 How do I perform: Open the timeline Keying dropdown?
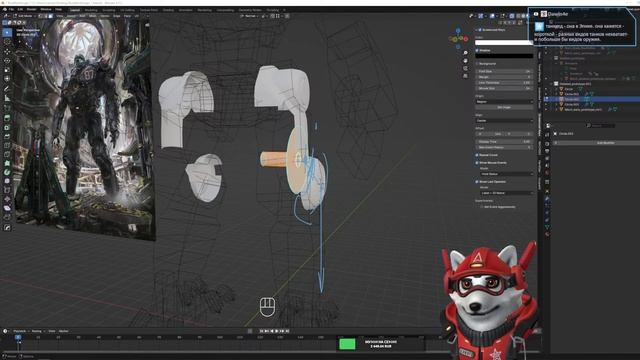click(x=38, y=331)
